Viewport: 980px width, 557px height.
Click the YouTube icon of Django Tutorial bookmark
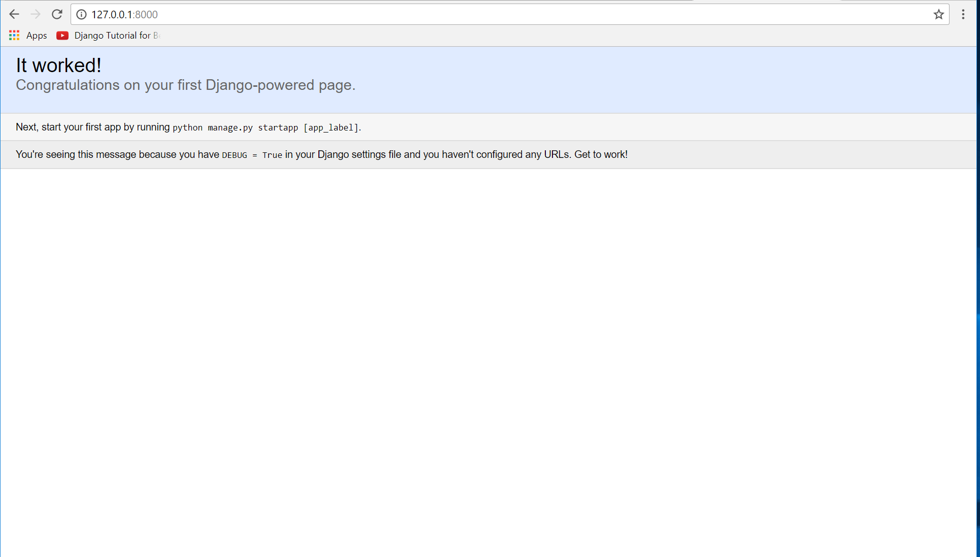tap(62, 36)
